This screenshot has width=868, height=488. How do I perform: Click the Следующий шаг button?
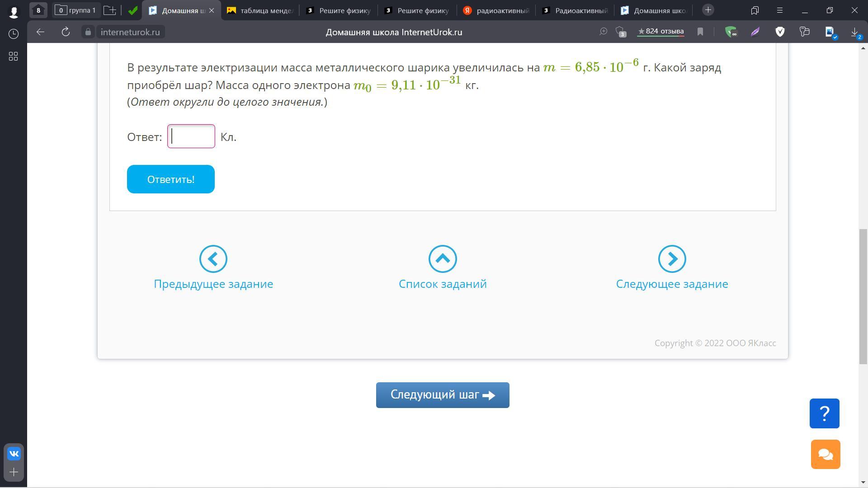443,395
